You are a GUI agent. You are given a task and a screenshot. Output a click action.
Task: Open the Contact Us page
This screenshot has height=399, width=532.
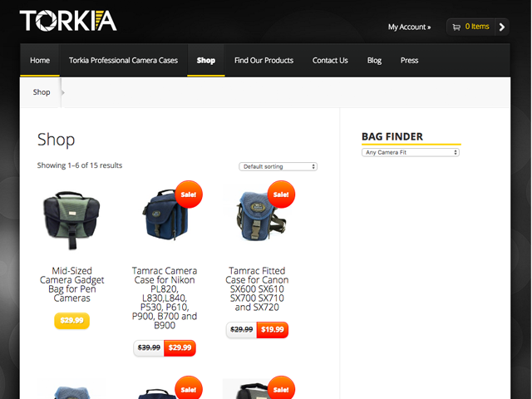coord(330,61)
